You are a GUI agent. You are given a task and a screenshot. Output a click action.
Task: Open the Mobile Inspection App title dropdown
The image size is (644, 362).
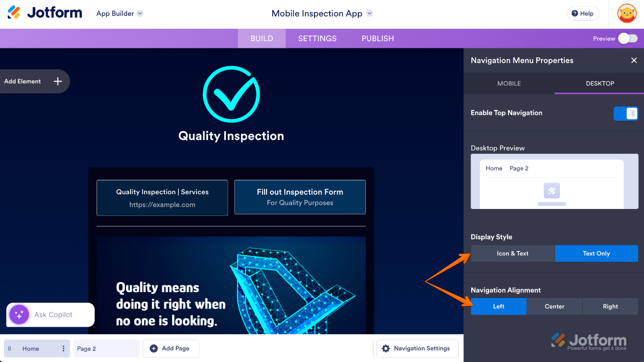[x=369, y=13]
